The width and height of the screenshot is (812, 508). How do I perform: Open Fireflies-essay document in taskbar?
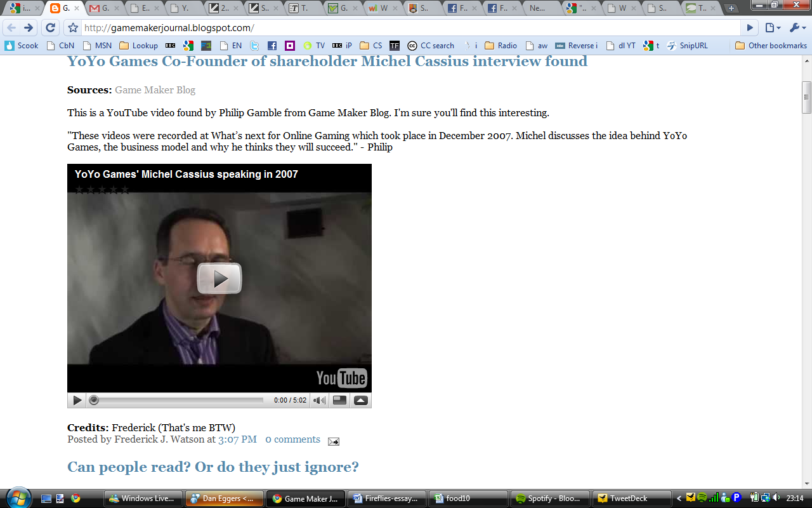(x=387, y=498)
